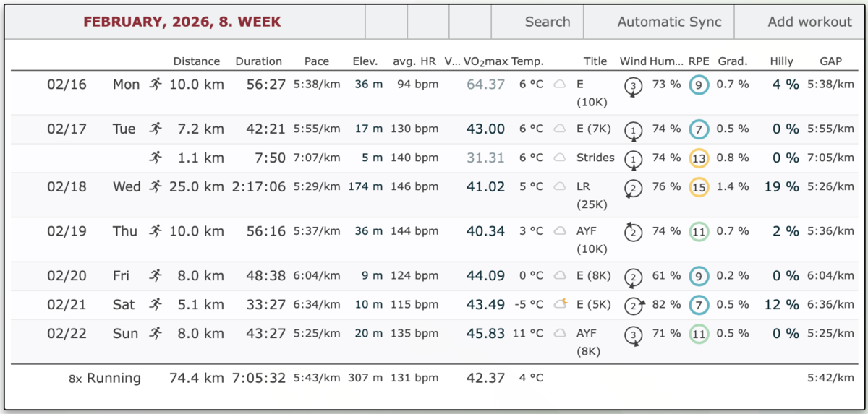Click the GAP column header
The width and height of the screenshot is (868, 414).
tap(830, 61)
